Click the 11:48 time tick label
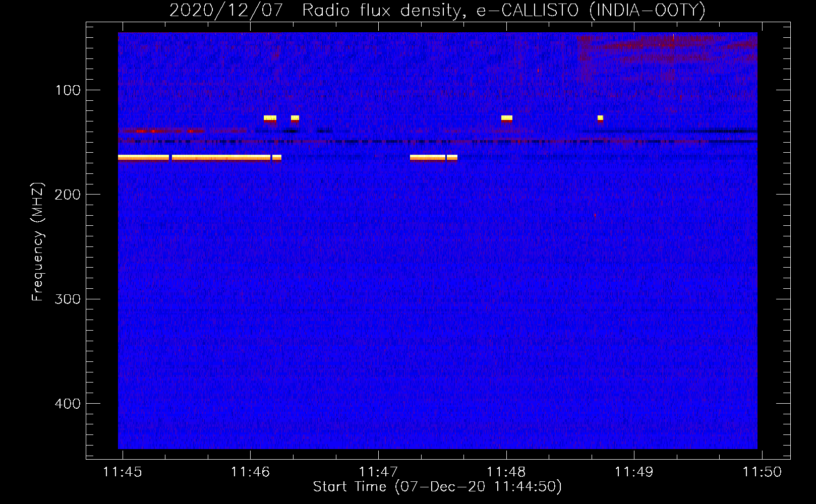 506,472
